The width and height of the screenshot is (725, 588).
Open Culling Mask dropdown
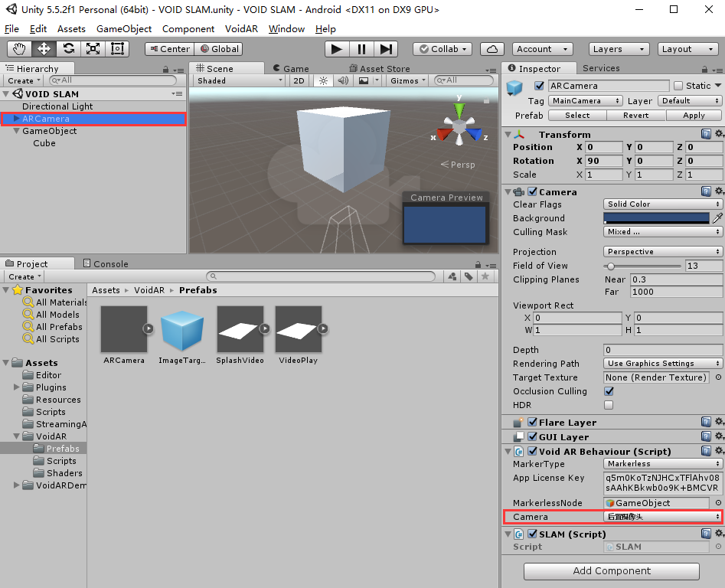(x=662, y=231)
